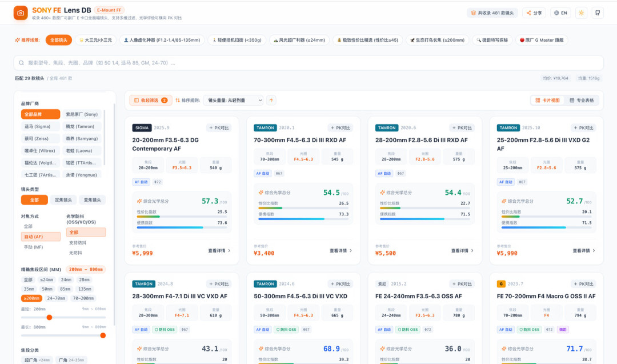This screenshot has width=617, height=364.
Task: Click the 分享 share button
Action: pos(534,13)
